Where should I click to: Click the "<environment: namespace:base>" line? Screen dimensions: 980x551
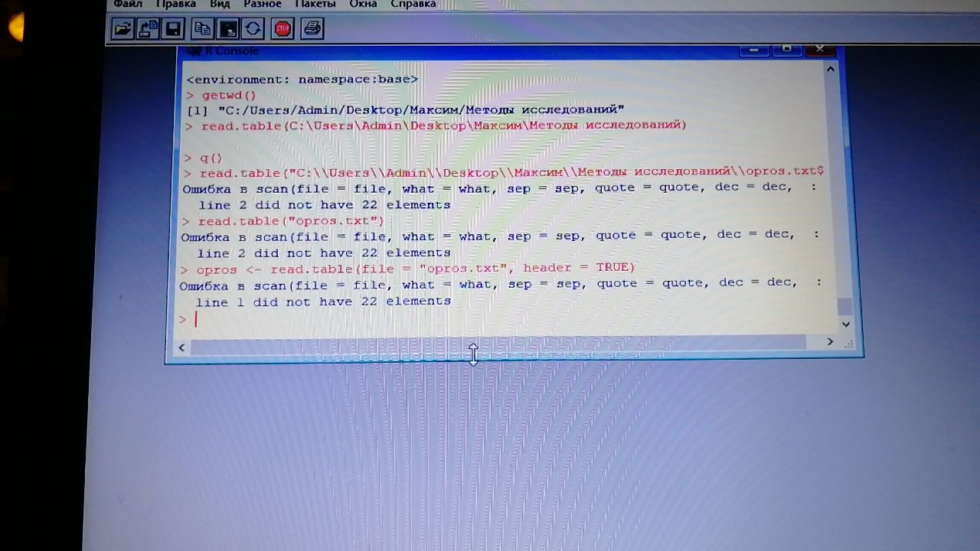[302, 79]
